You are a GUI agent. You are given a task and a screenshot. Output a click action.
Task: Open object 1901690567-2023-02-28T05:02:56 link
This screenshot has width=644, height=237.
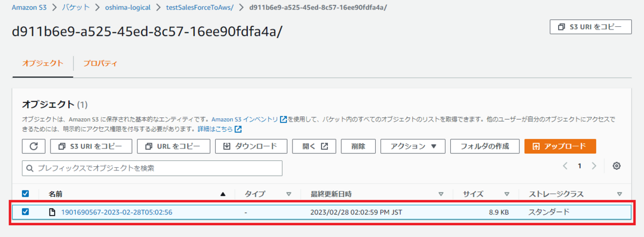coord(116,212)
